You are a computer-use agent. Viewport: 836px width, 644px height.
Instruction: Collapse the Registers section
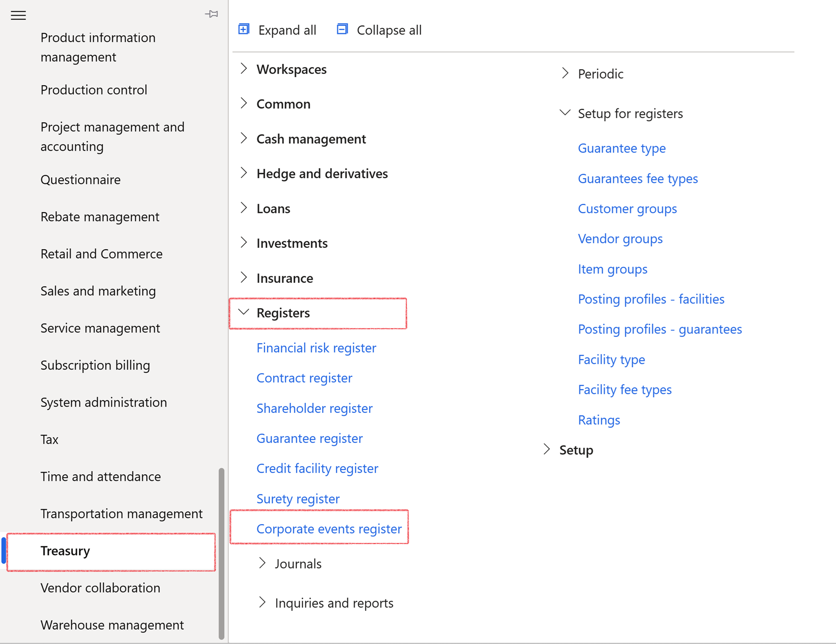[244, 312]
